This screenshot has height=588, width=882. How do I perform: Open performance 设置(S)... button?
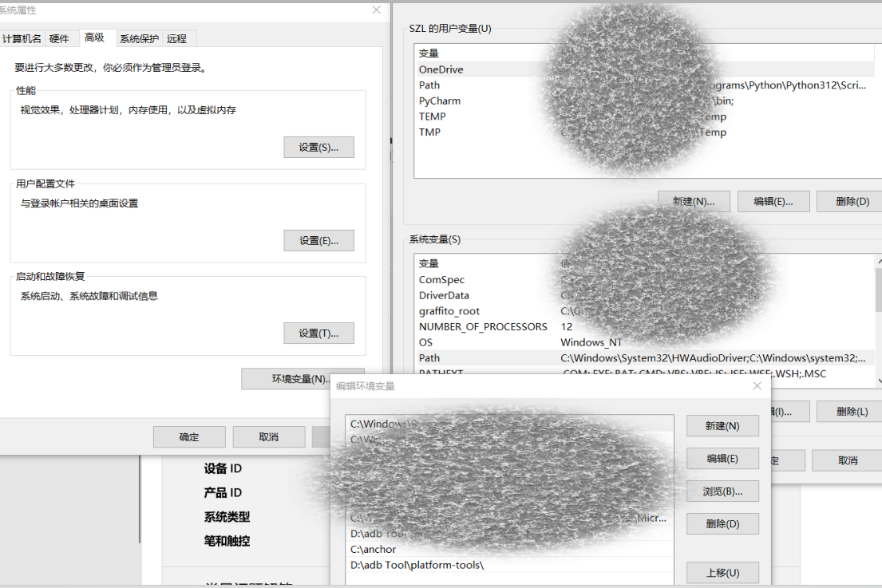click(x=319, y=148)
